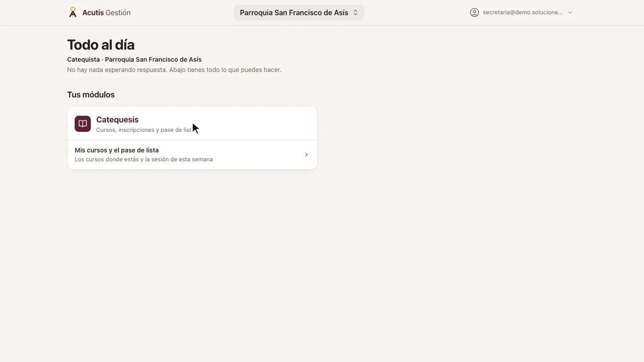Click the Los cursos donde estás description
Image resolution: width=644 pixels, height=362 pixels.
tap(144, 159)
